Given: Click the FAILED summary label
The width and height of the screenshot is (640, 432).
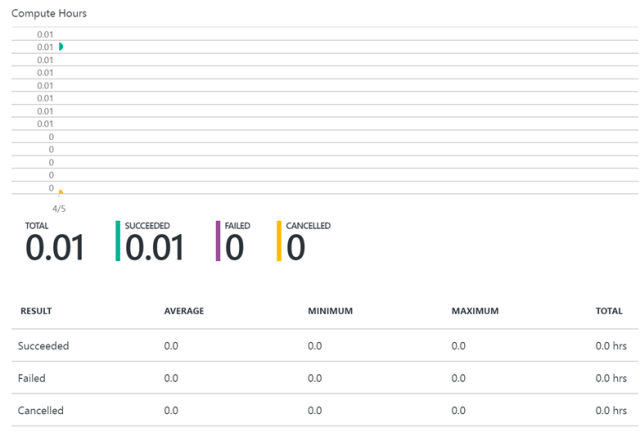Looking at the screenshot, I should pos(238,226).
